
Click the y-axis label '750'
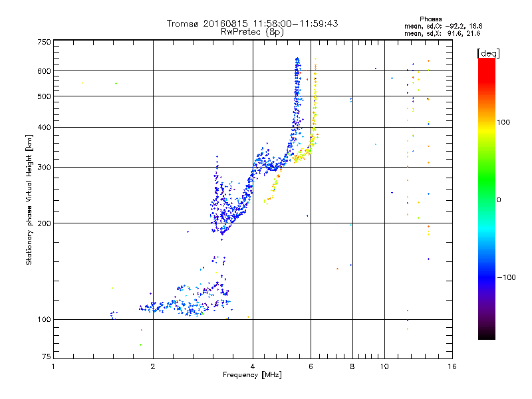(44, 42)
